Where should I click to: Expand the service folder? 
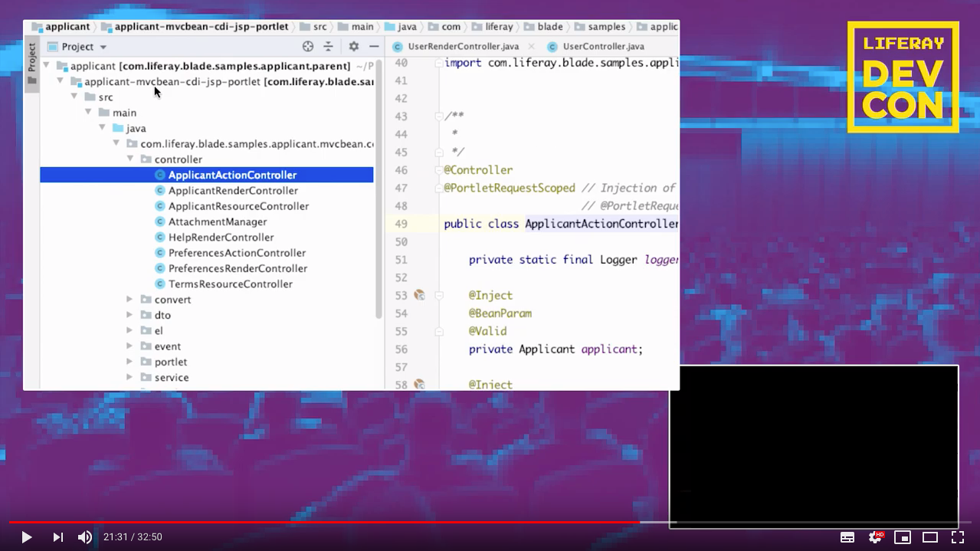(x=130, y=377)
